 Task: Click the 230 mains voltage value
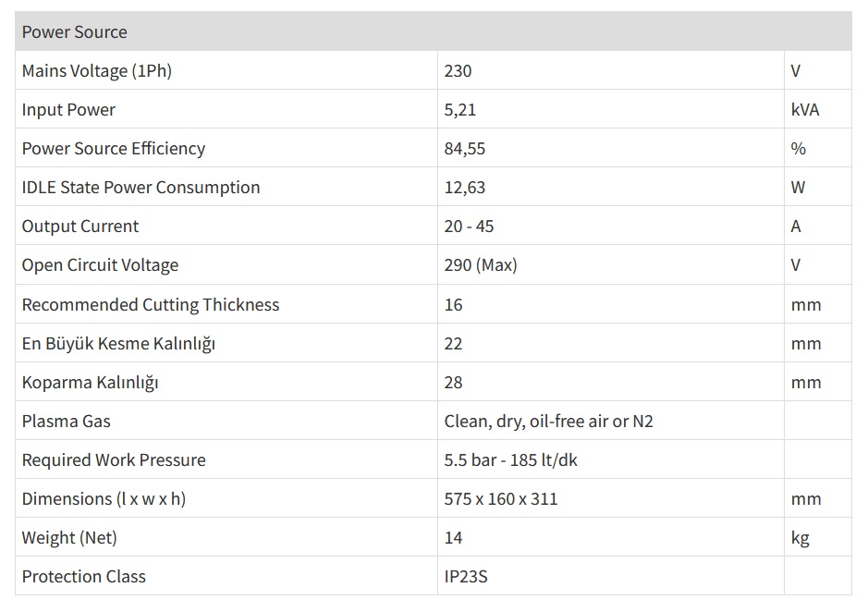(458, 71)
